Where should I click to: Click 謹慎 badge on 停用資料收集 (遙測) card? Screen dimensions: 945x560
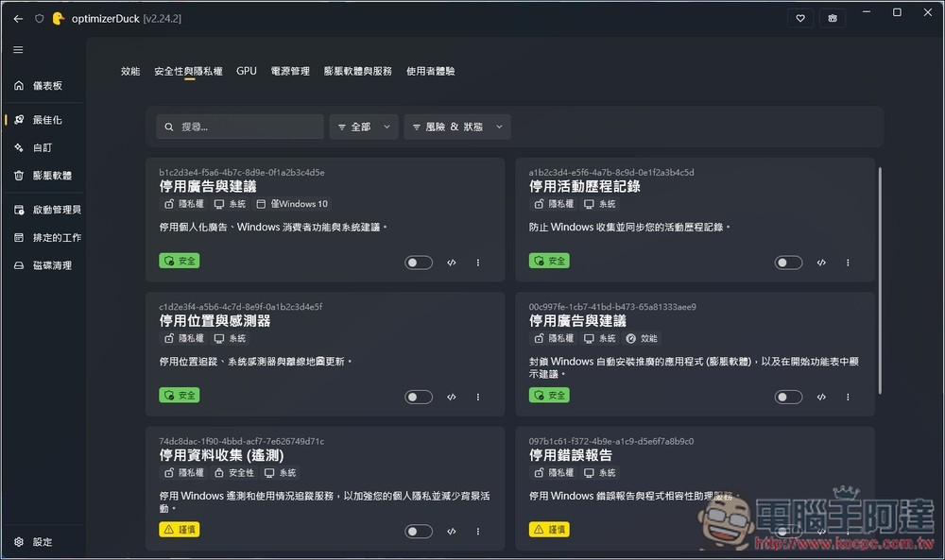click(180, 529)
